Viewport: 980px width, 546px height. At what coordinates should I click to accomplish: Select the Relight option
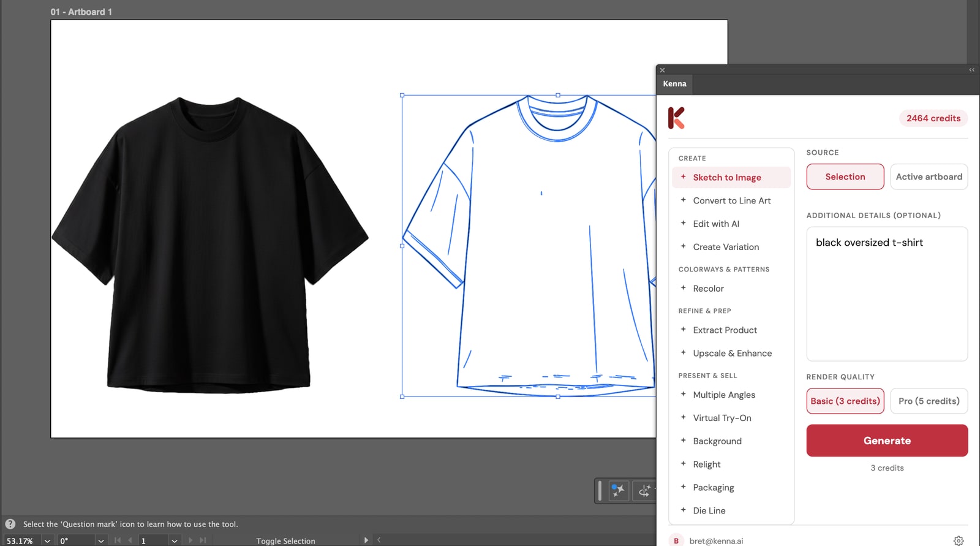pos(731,464)
